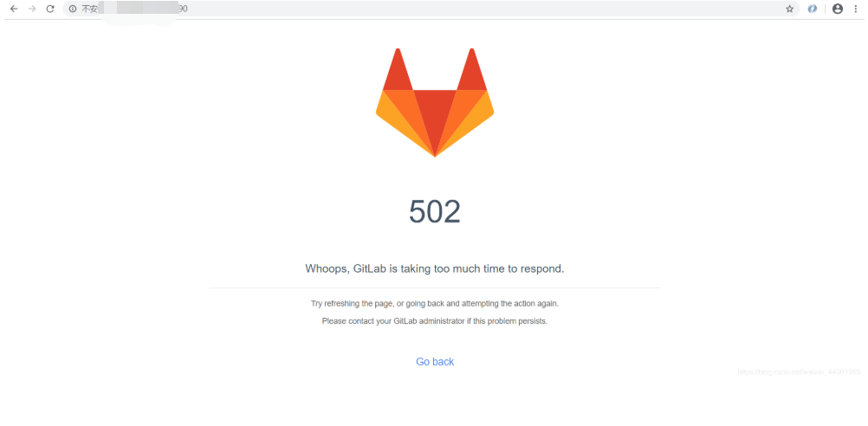Click the horizontal divider below the Whoops message
Viewport: 868px width, 426px height.
click(435, 287)
